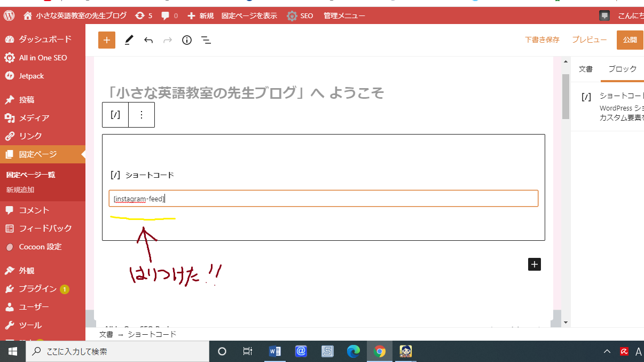Open Cortana circle on taskbar
This screenshot has width=644, height=362.
(x=222, y=351)
